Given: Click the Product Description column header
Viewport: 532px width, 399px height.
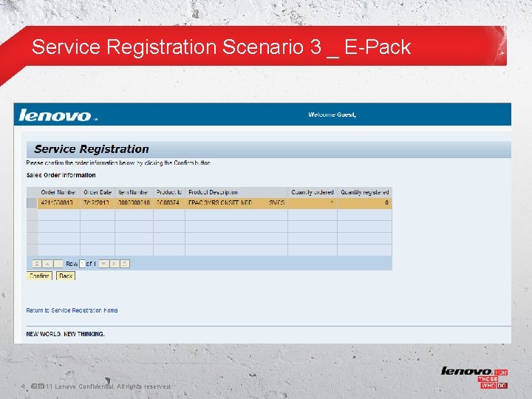Looking at the screenshot, I should coord(236,192).
